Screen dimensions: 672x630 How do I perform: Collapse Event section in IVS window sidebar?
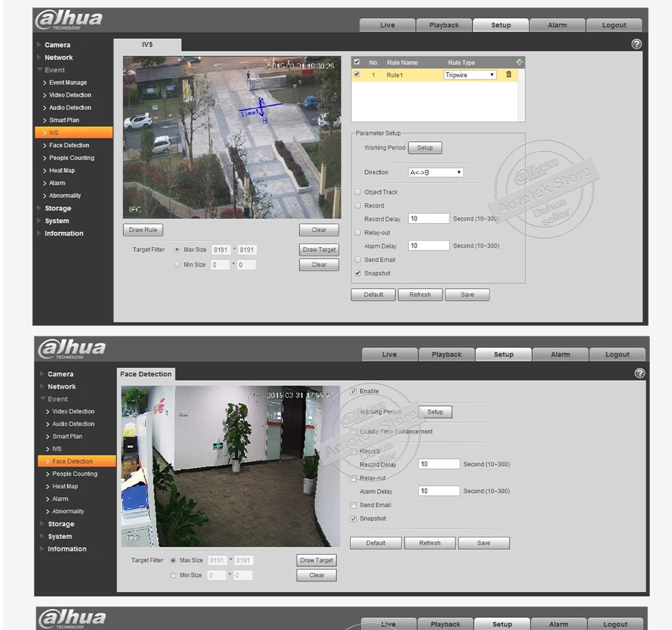[x=54, y=70]
